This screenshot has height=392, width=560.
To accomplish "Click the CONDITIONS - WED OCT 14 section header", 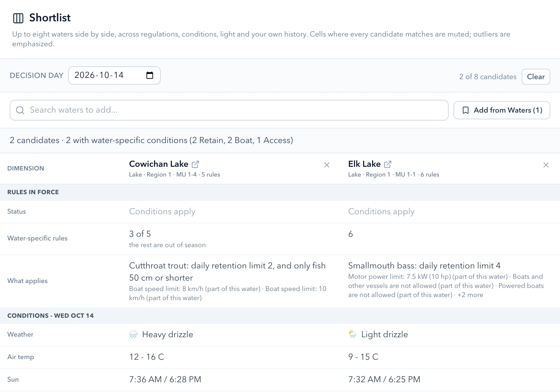I will (51, 316).
